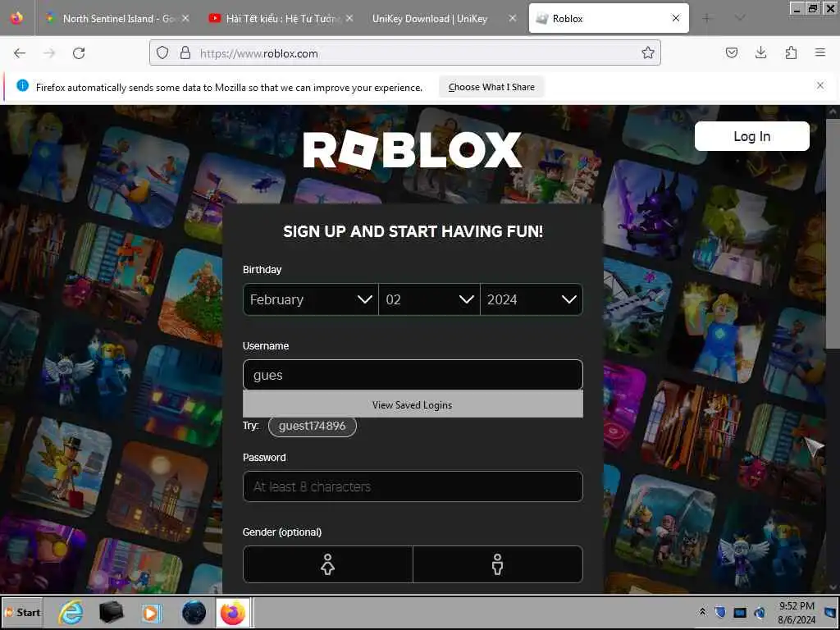Close the UniKey Download tab
Viewport: 840px width, 630px height.
(x=512, y=18)
